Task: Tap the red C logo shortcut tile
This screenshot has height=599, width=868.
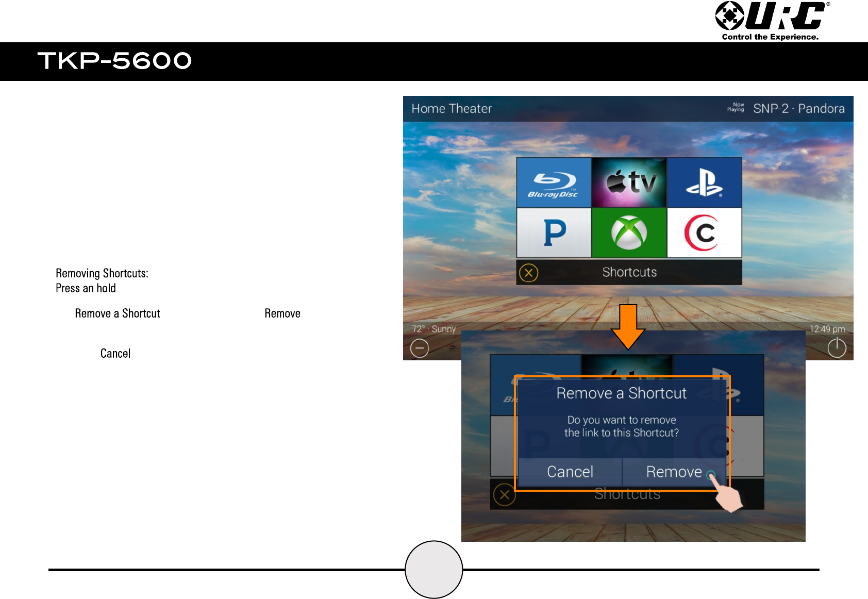Action: (705, 232)
